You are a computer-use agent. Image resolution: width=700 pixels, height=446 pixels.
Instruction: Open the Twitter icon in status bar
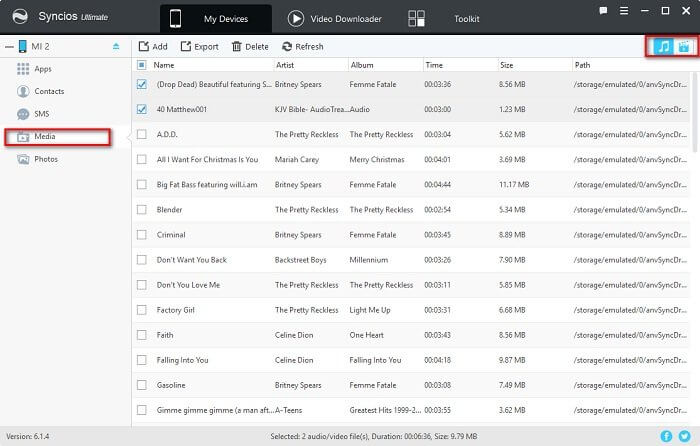tap(684, 436)
